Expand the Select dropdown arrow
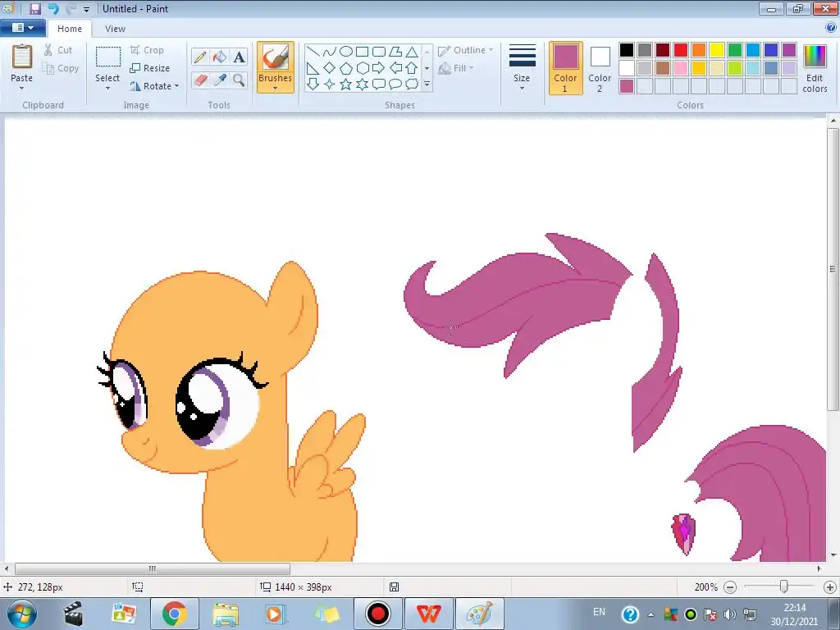840x630 pixels. [x=107, y=89]
